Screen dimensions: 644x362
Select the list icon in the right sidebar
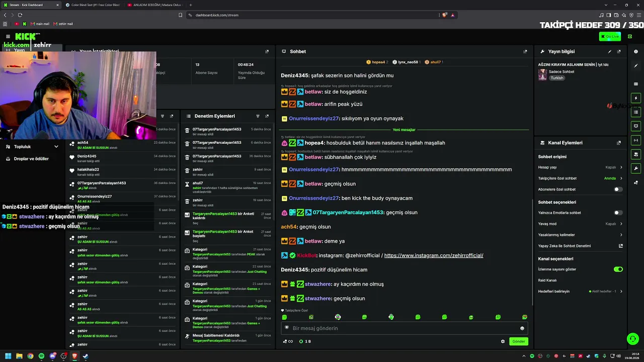coord(636,112)
